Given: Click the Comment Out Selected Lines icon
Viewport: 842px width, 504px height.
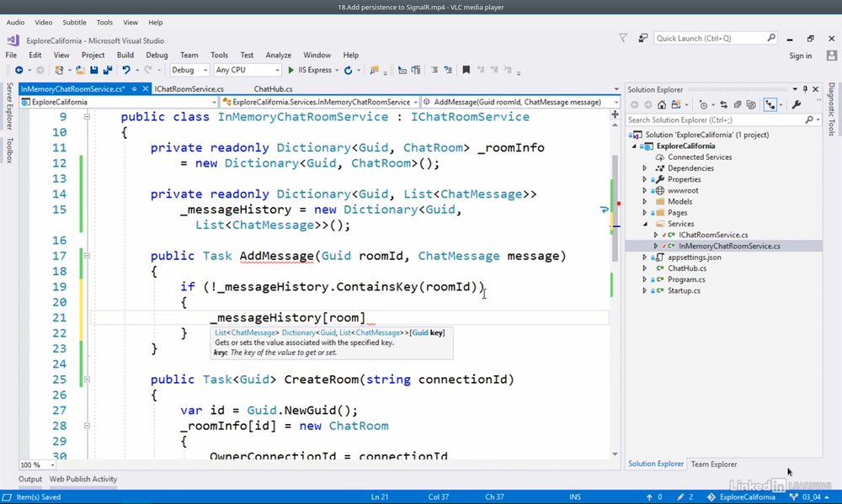Looking at the screenshot, I should coord(434,70).
